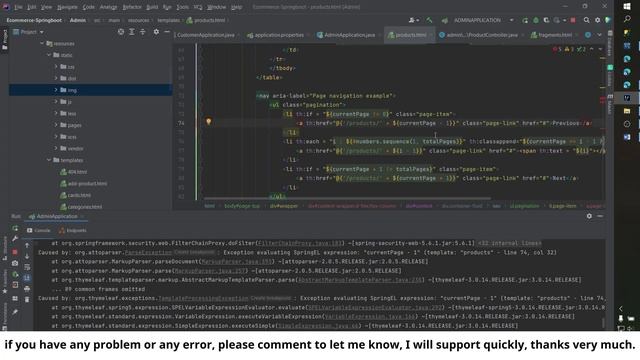This screenshot has height=360, width=640.
Task: Open the Project vertical sidebar tab
Action: [4, 40]
